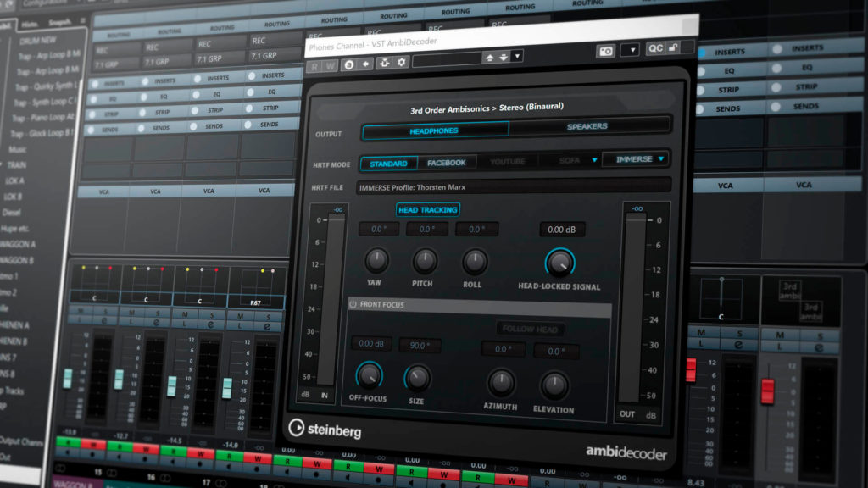Click the plugin settings gear icon
Screen dimensions: 868x488
tap(401, 63)
